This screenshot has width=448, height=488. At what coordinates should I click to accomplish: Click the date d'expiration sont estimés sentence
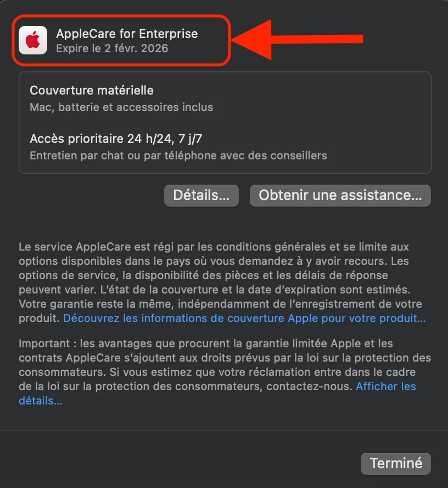tap(255, 290)
